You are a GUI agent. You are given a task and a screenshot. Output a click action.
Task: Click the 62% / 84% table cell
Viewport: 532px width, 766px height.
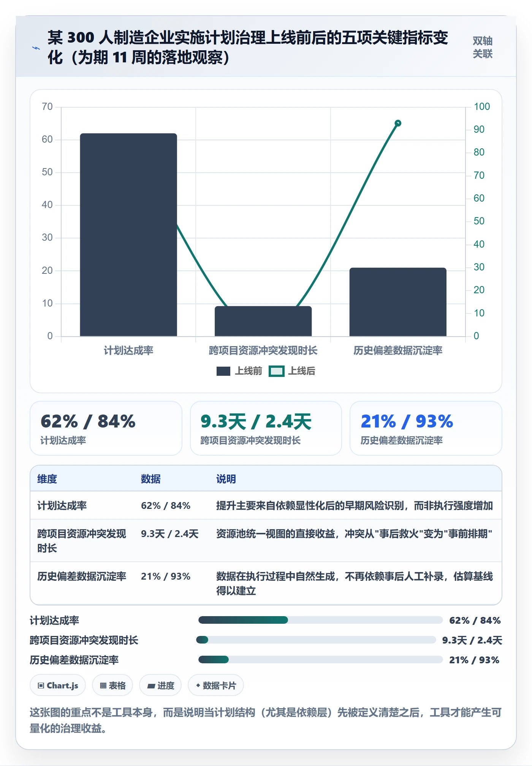click(x=166, y=505)
